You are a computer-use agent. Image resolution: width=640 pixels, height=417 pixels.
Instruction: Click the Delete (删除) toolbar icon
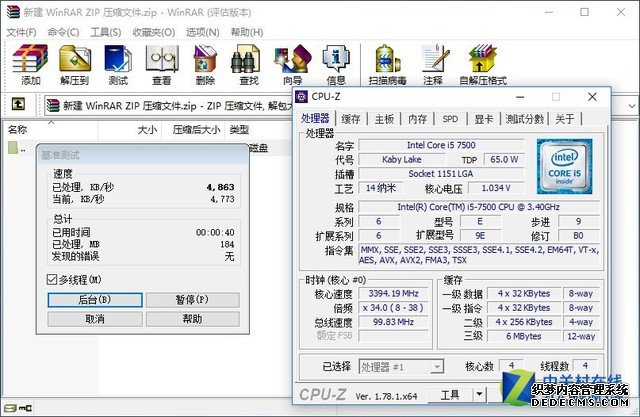click(x=205, y=65)
